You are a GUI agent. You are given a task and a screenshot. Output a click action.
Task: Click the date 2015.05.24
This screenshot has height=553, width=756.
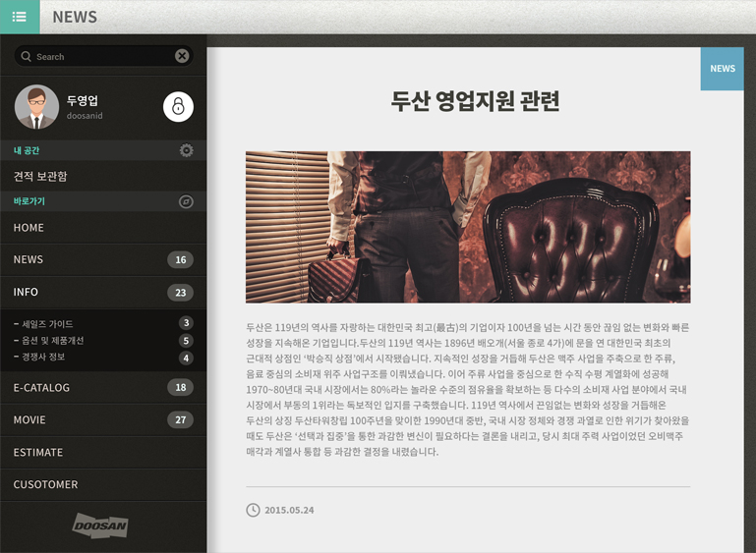289,510
